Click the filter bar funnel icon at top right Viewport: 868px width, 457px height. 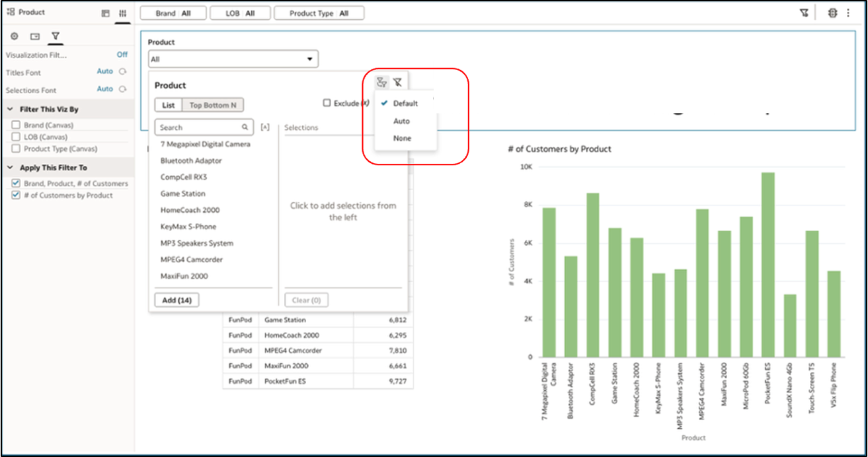(804, 13)
